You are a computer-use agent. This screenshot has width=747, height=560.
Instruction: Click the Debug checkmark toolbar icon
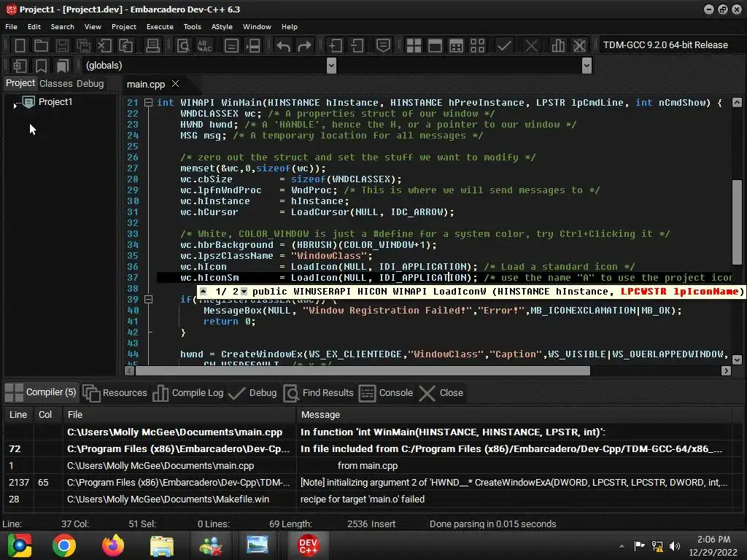pos(504,46)
